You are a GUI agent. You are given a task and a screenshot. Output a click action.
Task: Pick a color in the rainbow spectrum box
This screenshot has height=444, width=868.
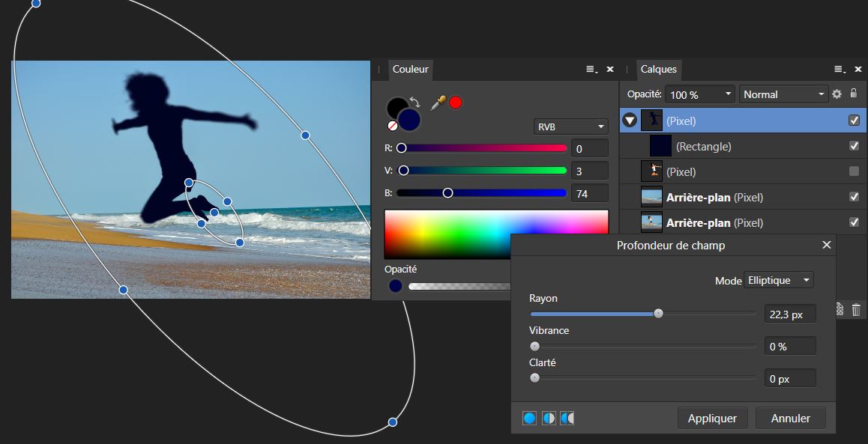[x=496, y=234]
